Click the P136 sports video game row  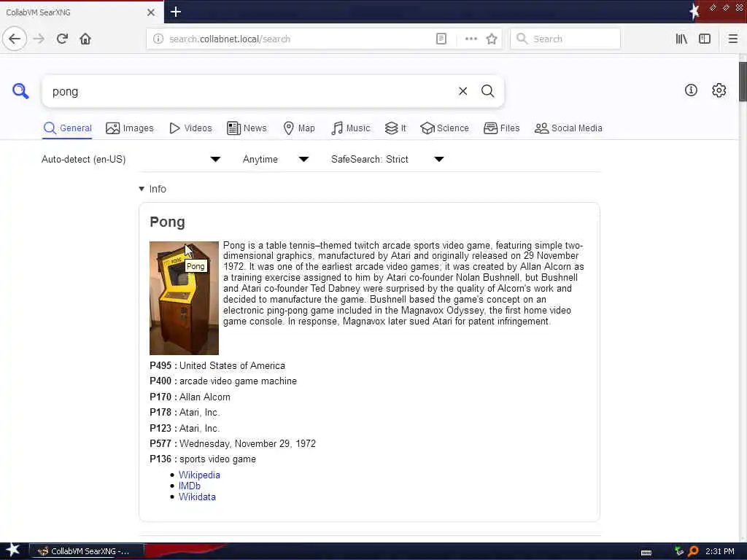coord(203,459)
